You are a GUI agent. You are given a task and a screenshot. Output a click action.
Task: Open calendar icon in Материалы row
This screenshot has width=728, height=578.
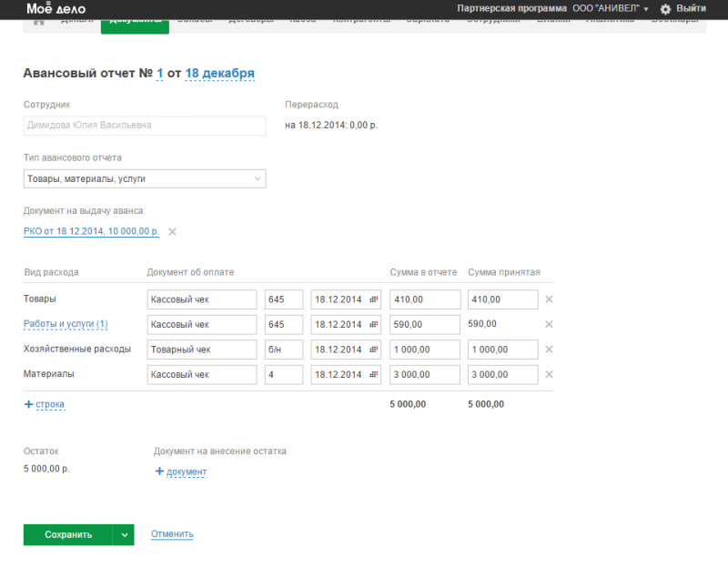click(x=373, y=374)
